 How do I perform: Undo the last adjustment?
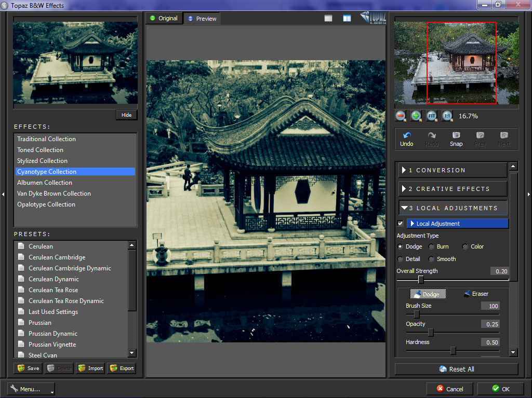pos(407,139)
